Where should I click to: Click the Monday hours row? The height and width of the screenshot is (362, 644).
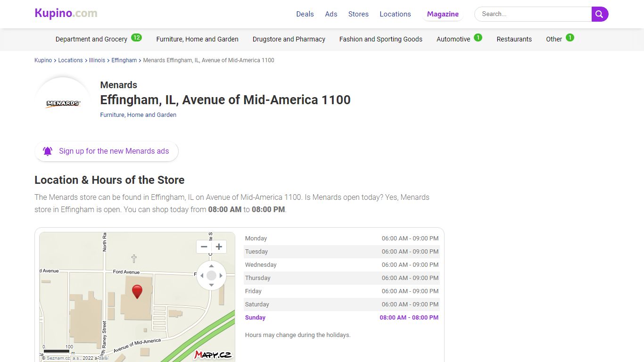342,239
